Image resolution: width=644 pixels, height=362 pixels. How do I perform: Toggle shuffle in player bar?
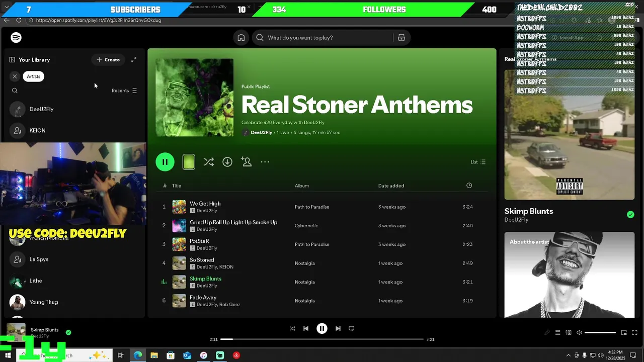pyautogui.click(x=292, y=328)
